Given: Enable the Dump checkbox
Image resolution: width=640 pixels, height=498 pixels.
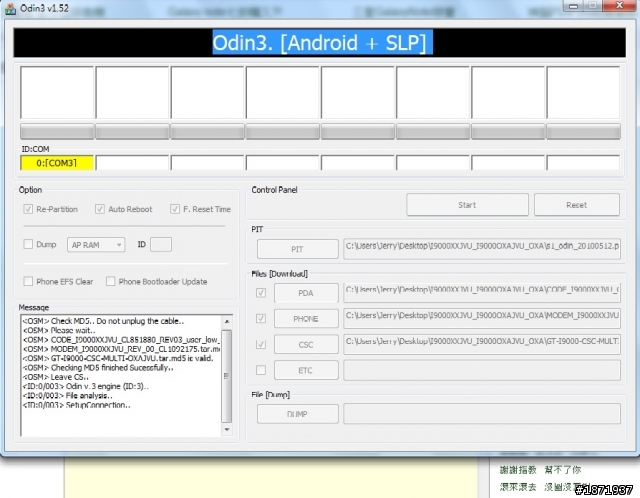Looking at the screenshot, I should (28, 245).
